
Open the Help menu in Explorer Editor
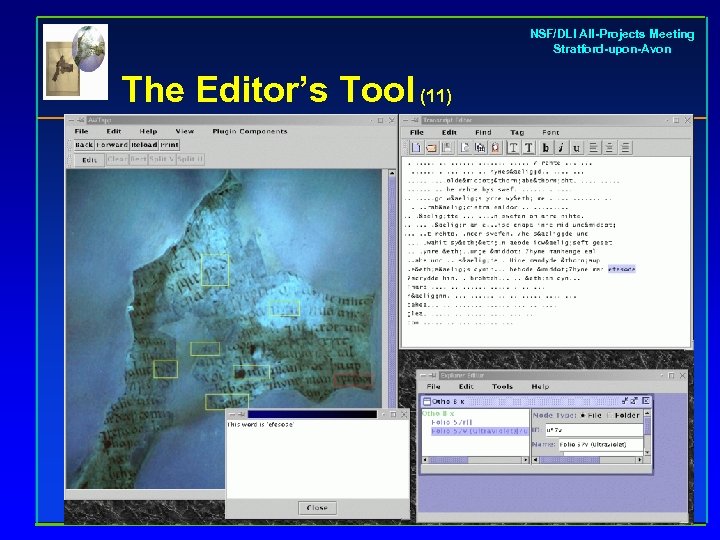540,387
